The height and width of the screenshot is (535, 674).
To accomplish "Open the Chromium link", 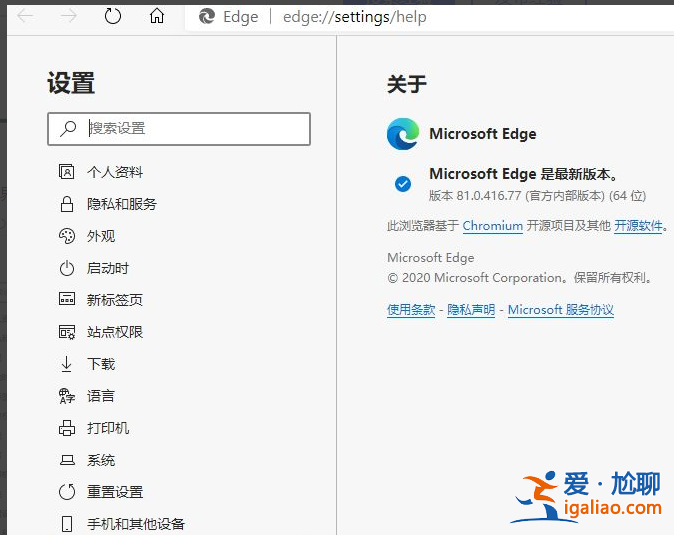I will 493,226.
